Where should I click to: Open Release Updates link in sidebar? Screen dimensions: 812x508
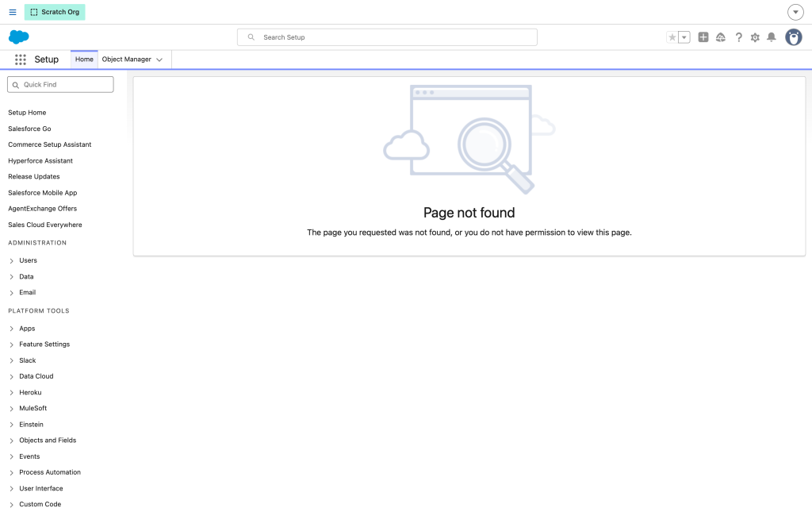point(33,177)
